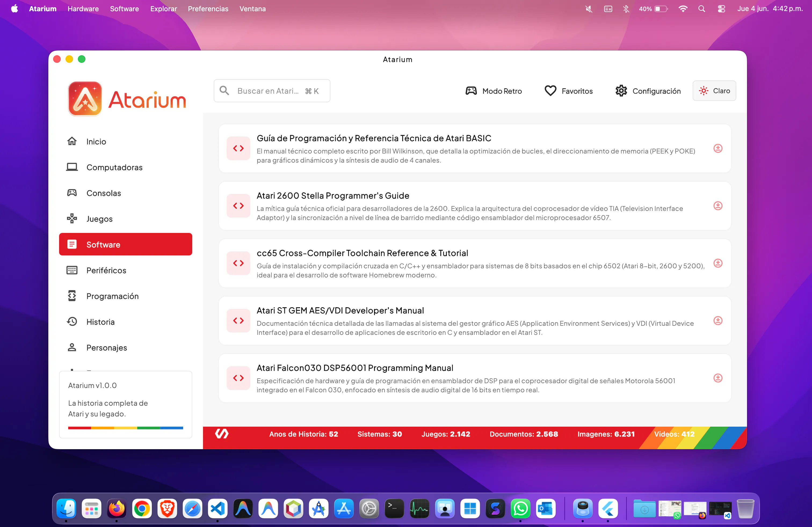Viewport: 812px width, 527px height.
Task: Go to Inicio in the sidebar
Action: tap(126, 141)
